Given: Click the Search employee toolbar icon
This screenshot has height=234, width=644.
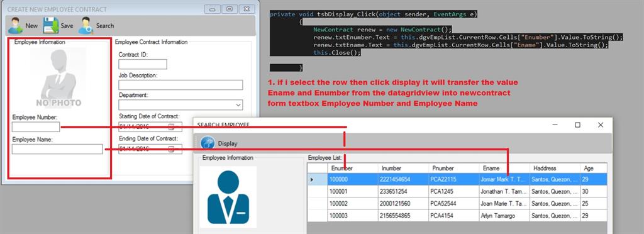Looking at the screenshot, I should point(86,25).
